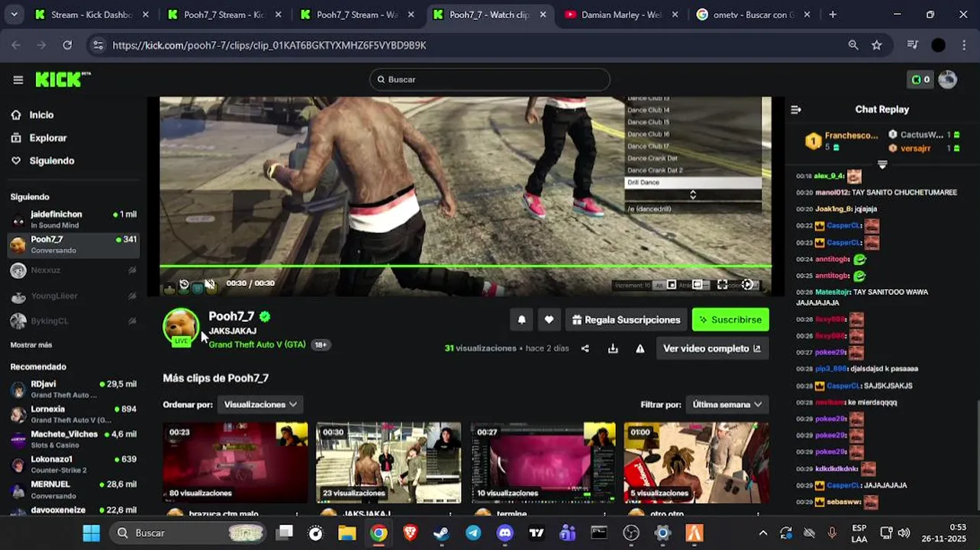
Task: Open the Windows Start menu
Action: [91, 533]
